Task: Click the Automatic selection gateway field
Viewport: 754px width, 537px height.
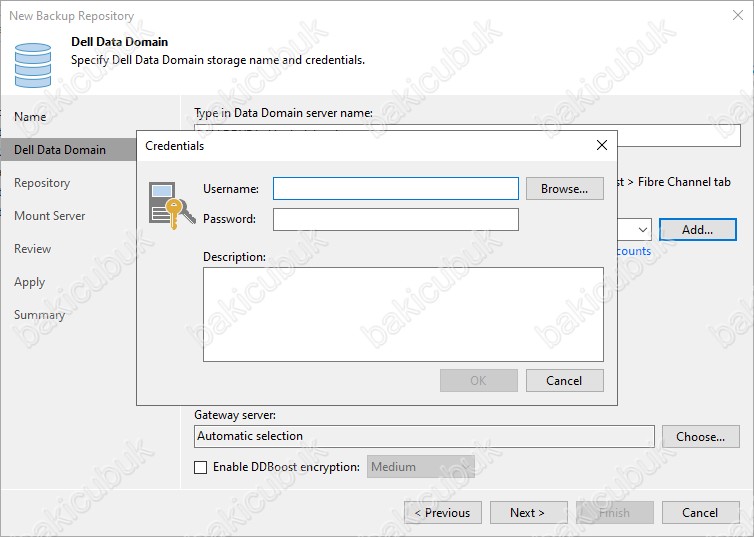Action: [x=424, y=436]
